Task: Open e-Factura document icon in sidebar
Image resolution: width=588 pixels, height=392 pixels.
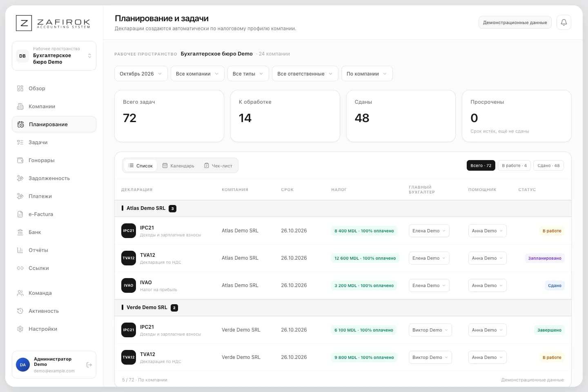Action: 20,214
